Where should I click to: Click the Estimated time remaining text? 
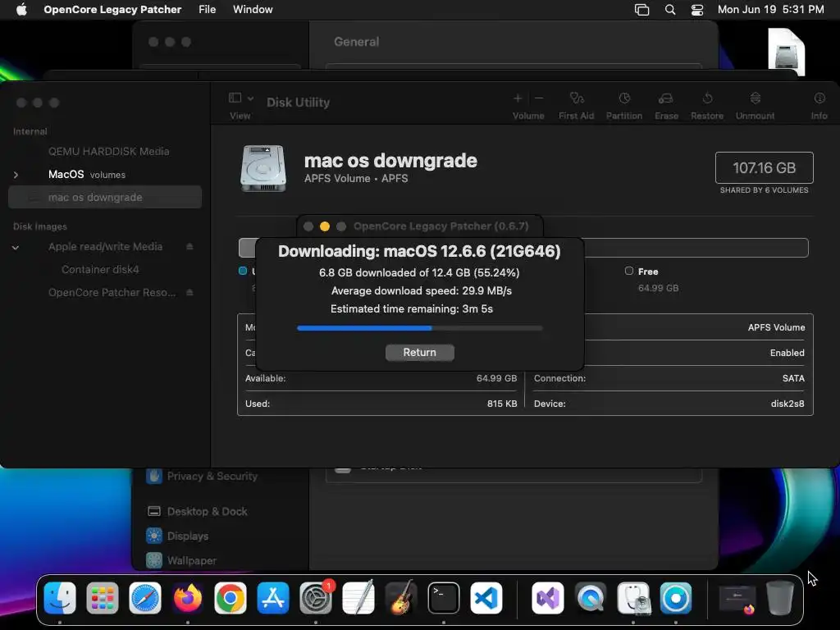[x=412, y=308]
